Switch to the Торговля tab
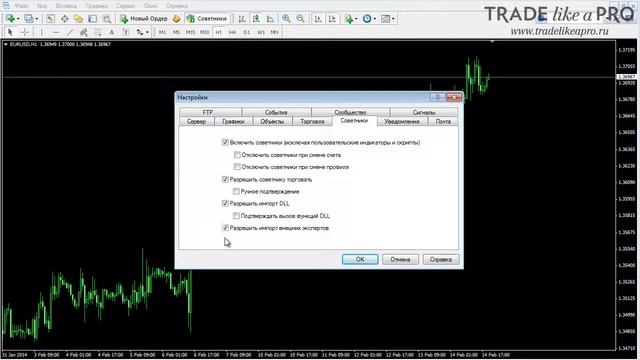Screen dimensions: 640x360 click(x=312, y=122)
